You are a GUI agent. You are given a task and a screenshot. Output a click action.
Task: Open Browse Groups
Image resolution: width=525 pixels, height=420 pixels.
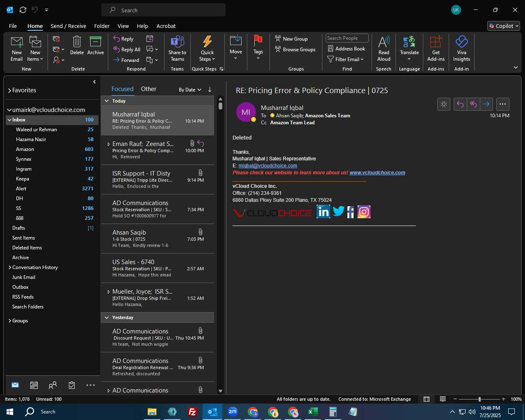point(295,49)
